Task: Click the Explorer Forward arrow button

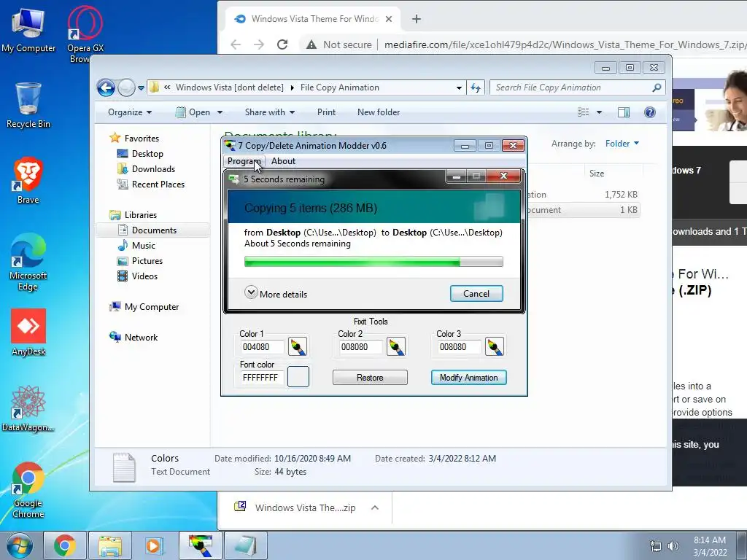Action: [126, 87]
